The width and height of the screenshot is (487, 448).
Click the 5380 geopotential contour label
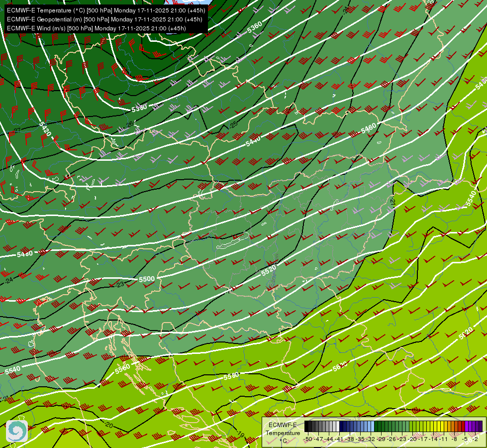coord(139,109)
